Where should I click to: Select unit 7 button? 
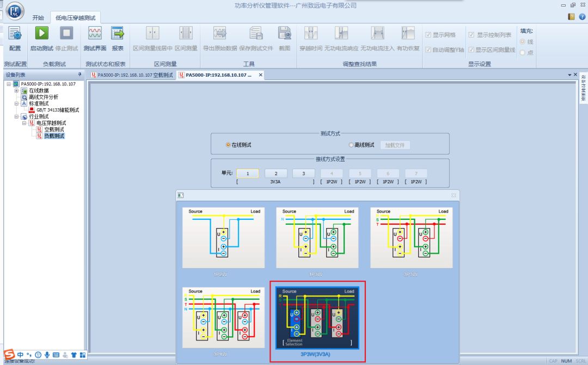416,174
